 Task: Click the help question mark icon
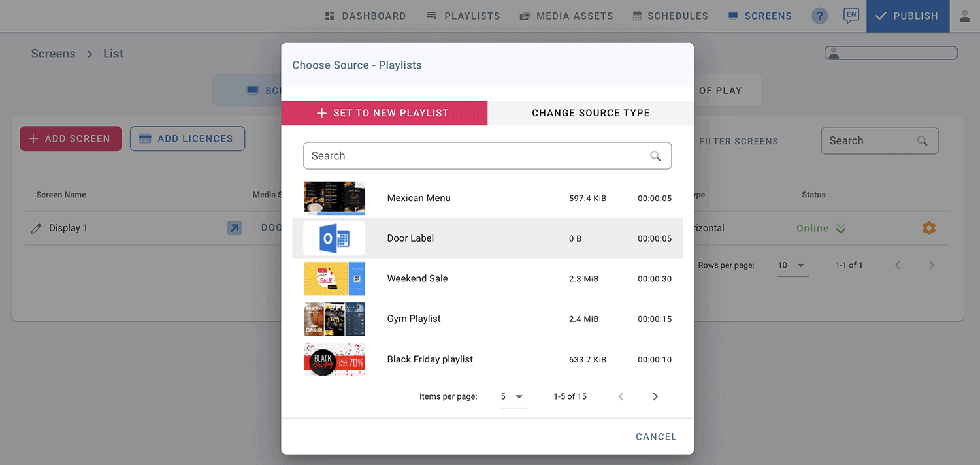(819, 16)
